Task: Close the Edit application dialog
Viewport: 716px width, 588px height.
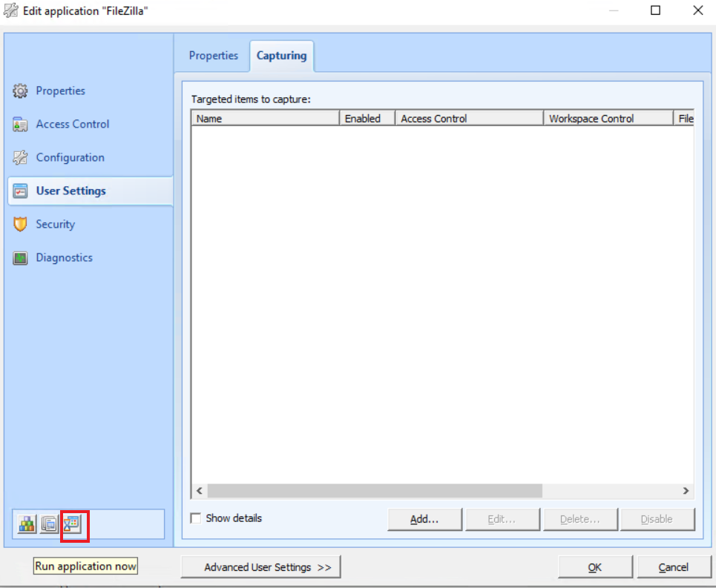Action: pos(697,10)
